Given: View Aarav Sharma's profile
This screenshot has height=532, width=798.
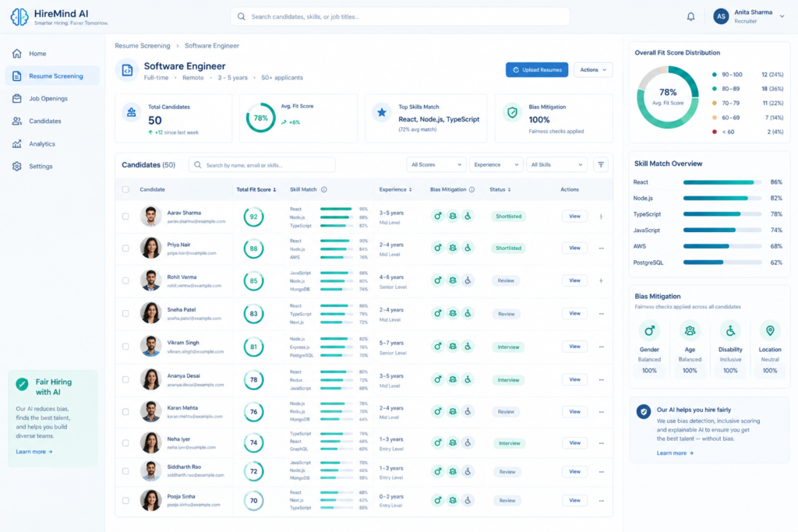Looking at the screenshot, I should tap(574, 217).
